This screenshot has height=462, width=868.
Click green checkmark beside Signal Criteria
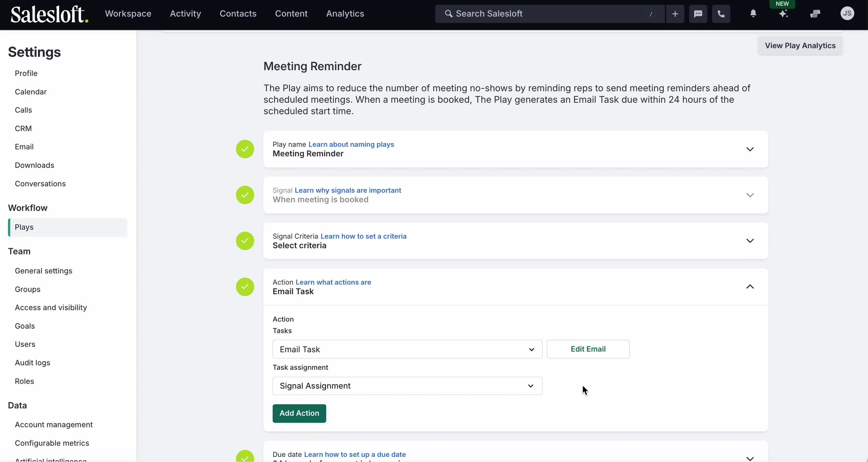pyautogui.click(x=245, y=241)
